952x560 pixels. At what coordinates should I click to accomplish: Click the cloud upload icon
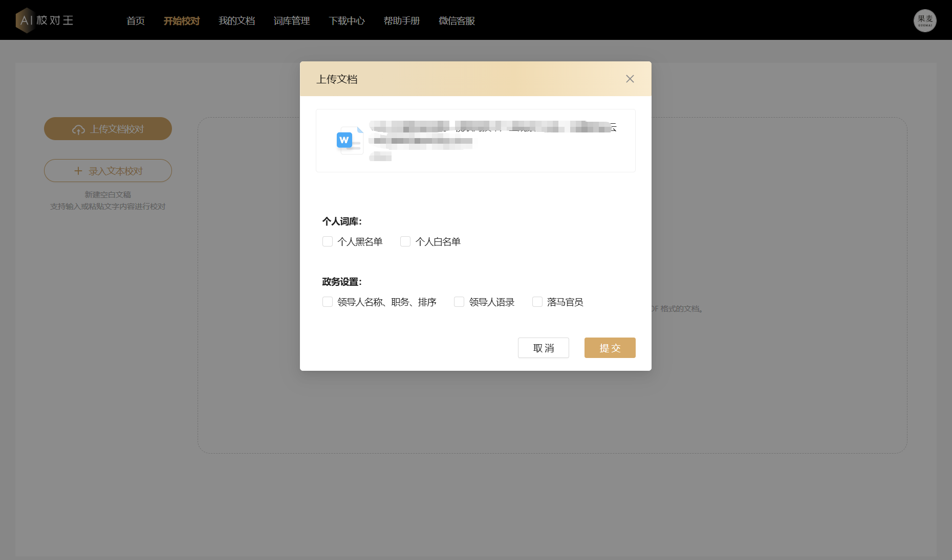78,129
